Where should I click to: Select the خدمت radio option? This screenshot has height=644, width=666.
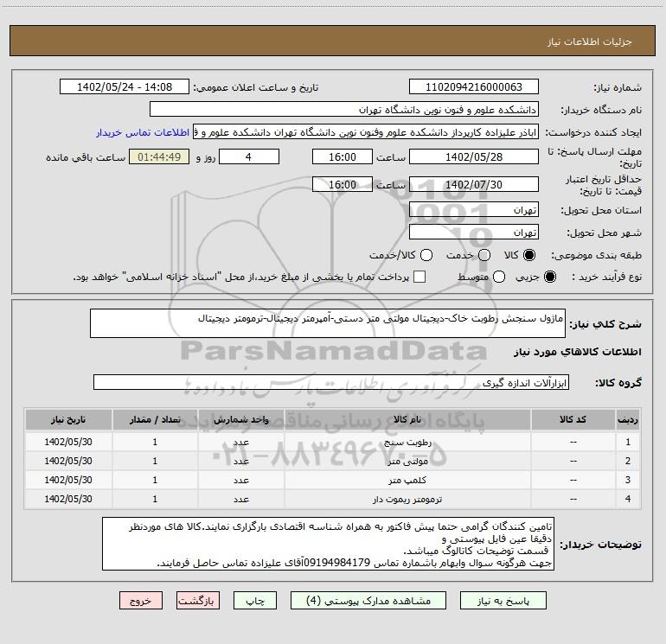pyautogui.click(x=483, y=255)
